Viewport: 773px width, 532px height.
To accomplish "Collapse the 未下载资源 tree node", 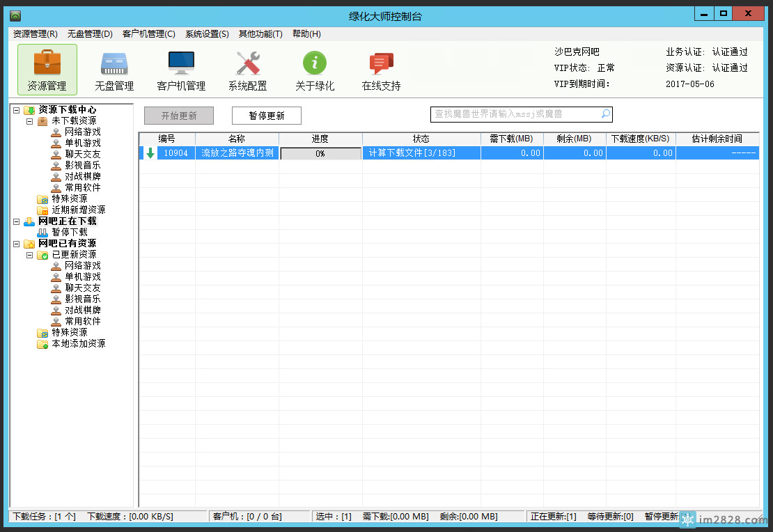I will pos(30,121).
